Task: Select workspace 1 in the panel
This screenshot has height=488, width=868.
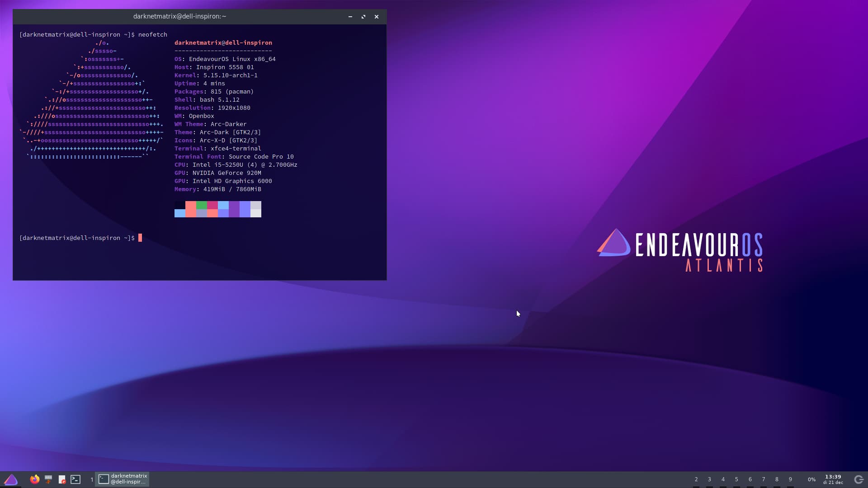Action: click(92, 479)
